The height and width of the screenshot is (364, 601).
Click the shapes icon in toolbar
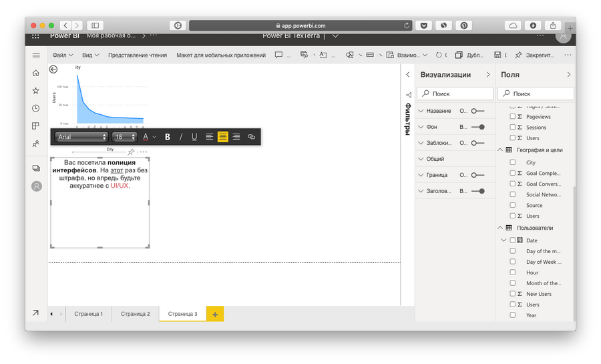[x=349, y=55]
